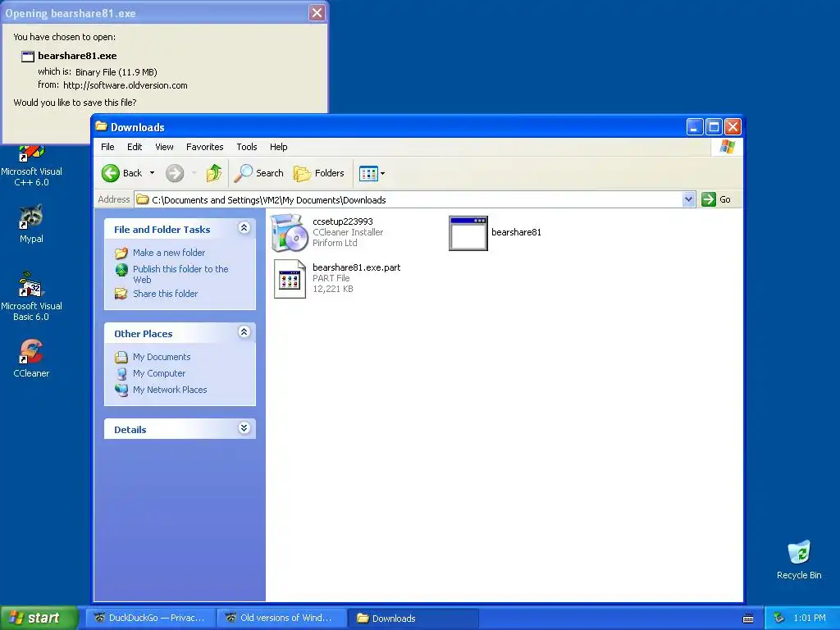
Task: Open the Search pane in Explorer
Action: tap(258, 173)
